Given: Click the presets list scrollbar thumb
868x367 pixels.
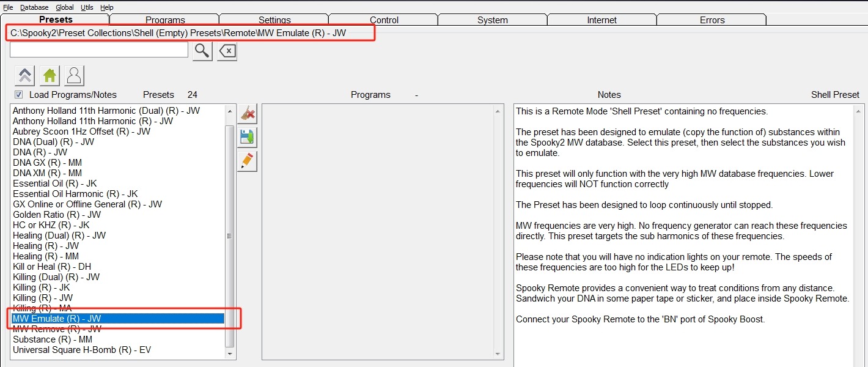Looking at the screenshot, I should (x=230, y=235).
